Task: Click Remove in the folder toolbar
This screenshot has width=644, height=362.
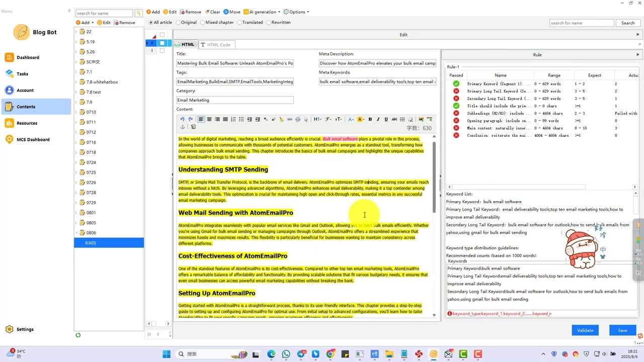Action: click(124, 23)
